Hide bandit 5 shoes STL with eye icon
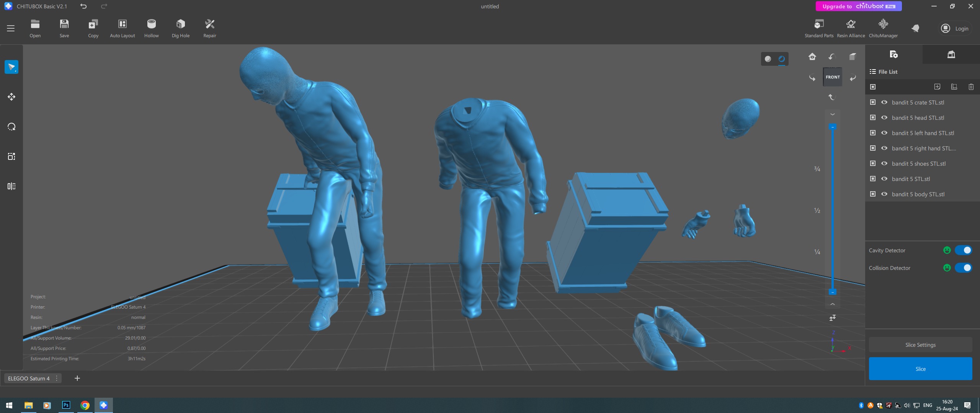The image size is (980, 413). pyautogui.click(x=884, y=163)
